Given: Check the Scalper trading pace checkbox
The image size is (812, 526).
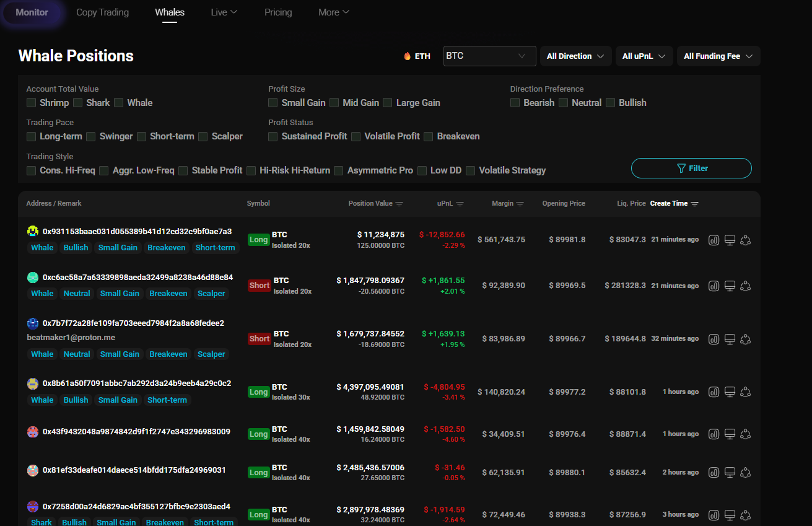Looking at the screenshot, I should [x=203, y=136].
